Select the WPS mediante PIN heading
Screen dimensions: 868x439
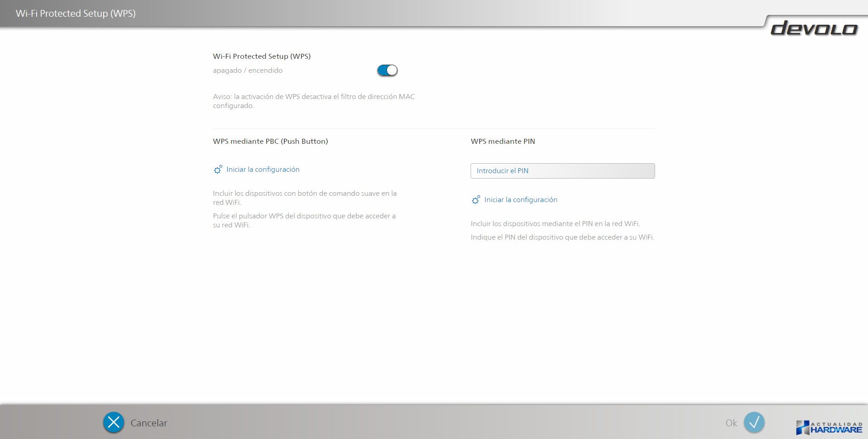[503, 142]
